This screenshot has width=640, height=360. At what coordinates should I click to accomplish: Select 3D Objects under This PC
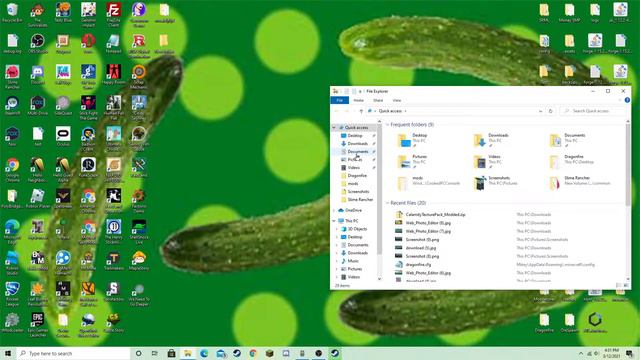[354, 229]
